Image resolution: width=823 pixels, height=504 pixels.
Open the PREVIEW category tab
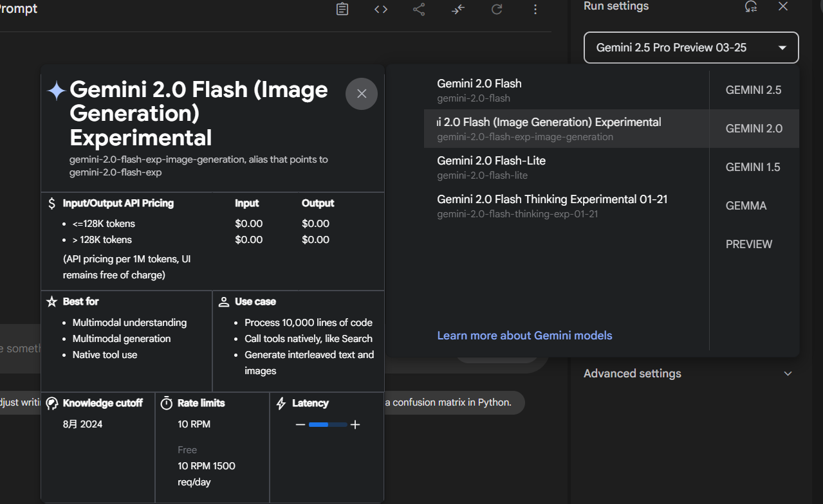749,244
